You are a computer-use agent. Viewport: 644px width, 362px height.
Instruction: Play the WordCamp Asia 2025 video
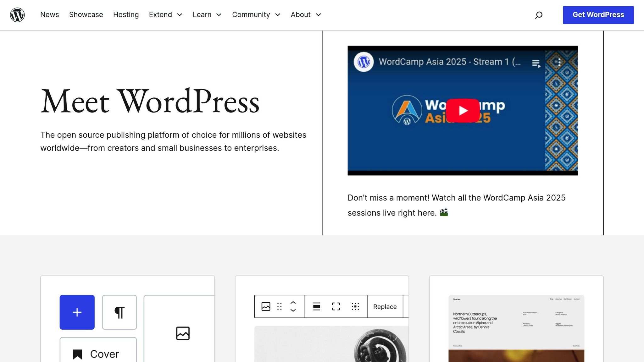462,110
